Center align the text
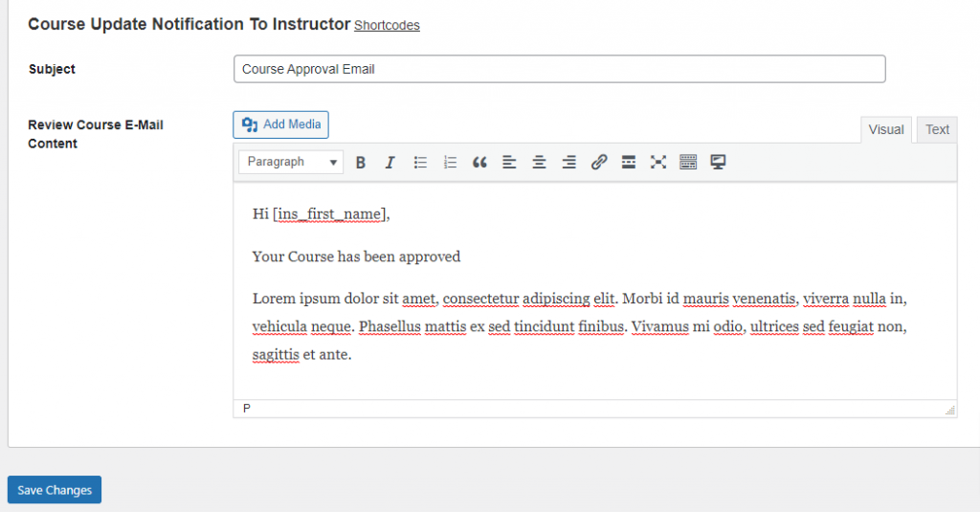Image resolution: width=980 pixels, height=512 pixels. point(539,163)
